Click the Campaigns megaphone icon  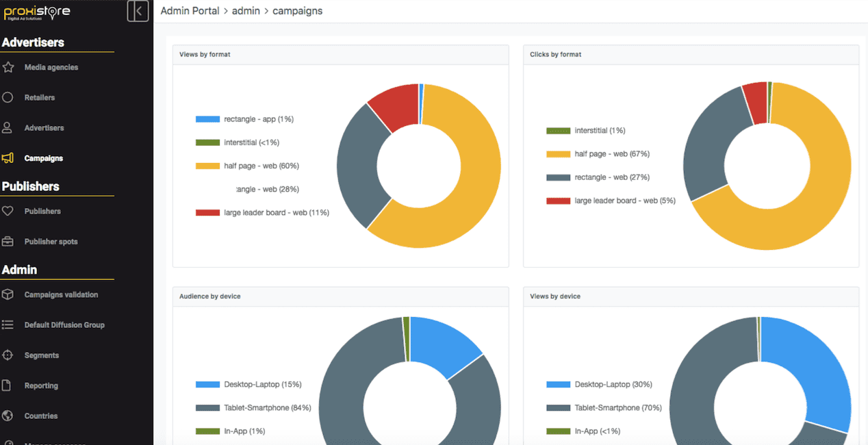point(8,158)
